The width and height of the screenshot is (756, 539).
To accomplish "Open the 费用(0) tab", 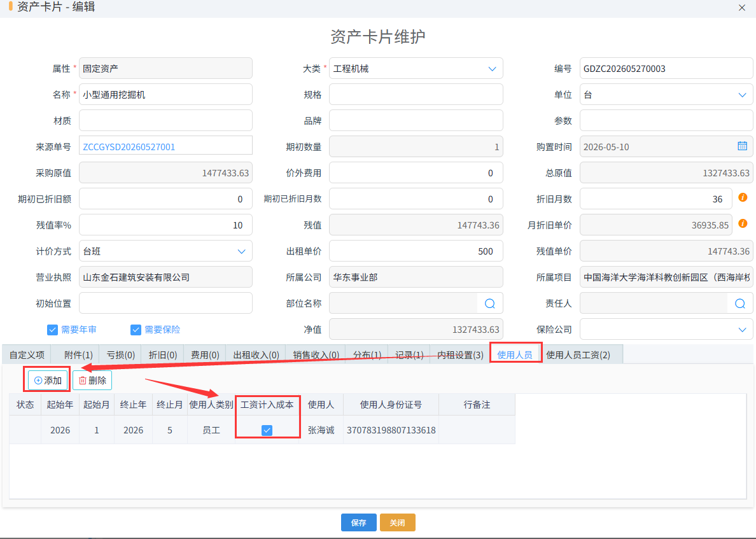I will [205, 355].
